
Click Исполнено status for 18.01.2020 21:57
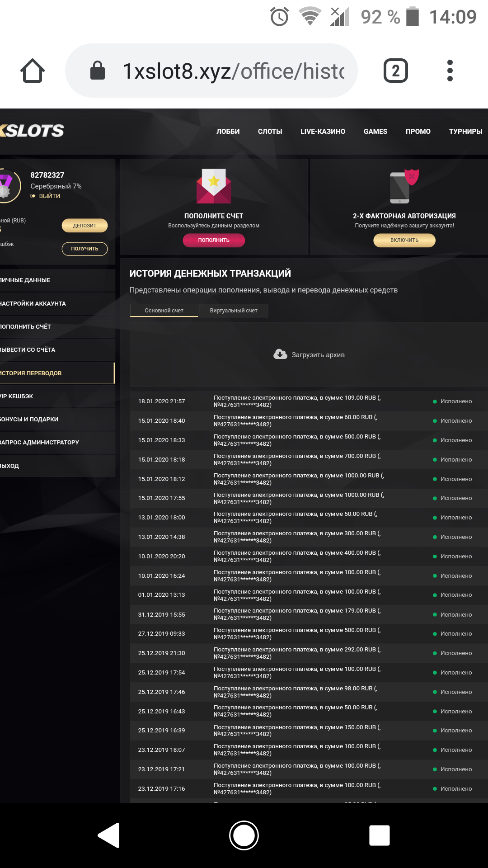click(x=452, y=401)
